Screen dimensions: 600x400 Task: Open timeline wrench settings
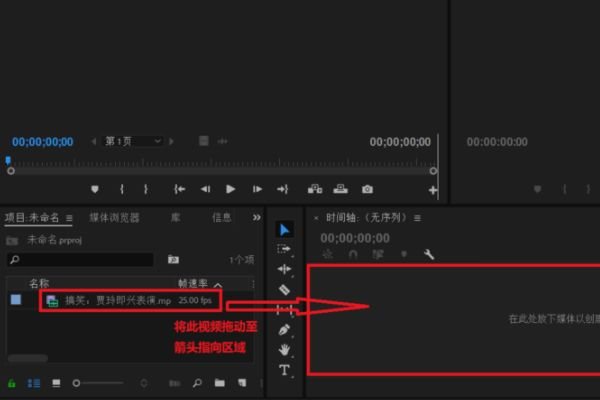tap(429, 254)
